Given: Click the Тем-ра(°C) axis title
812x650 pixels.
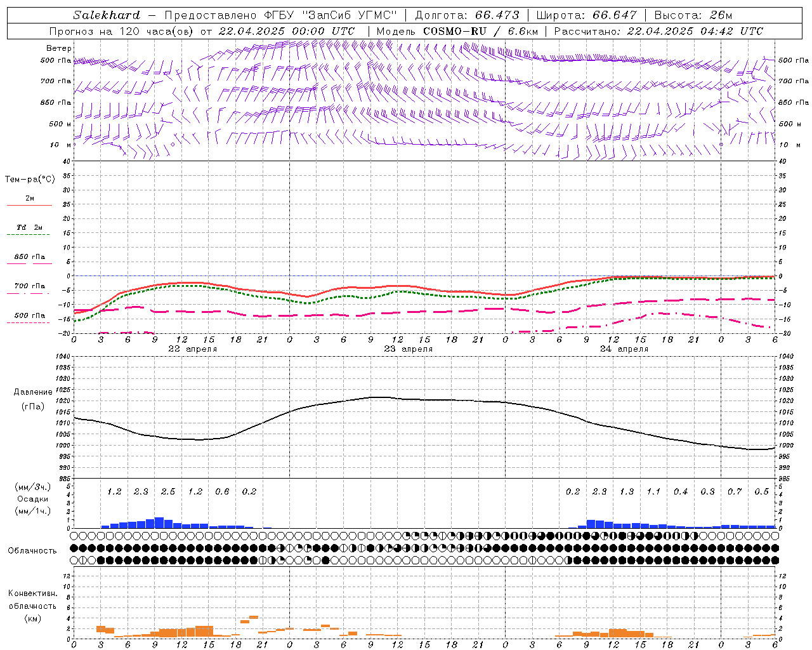Looking at the screenshot, I should click(x=30, y=180).
